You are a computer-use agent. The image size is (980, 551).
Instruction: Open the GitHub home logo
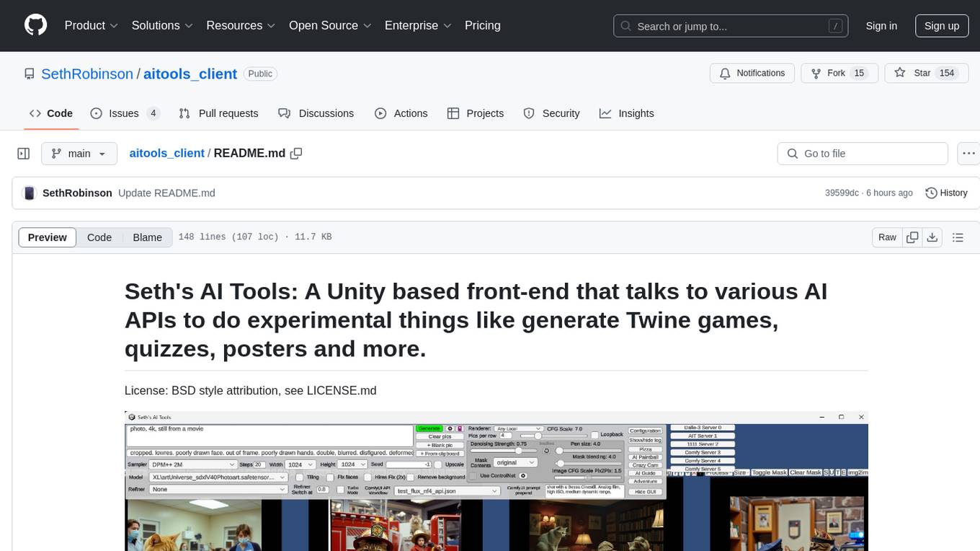point(36,25)
